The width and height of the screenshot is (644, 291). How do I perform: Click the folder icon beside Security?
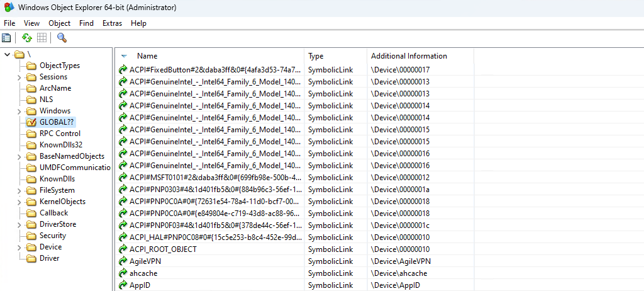[31, 236]
